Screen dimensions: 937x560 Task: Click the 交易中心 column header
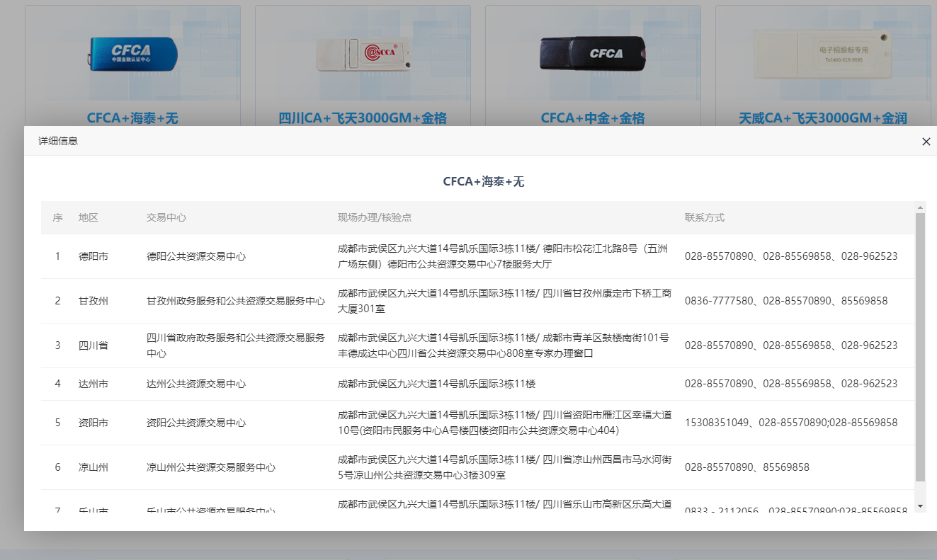pos(166,218)
